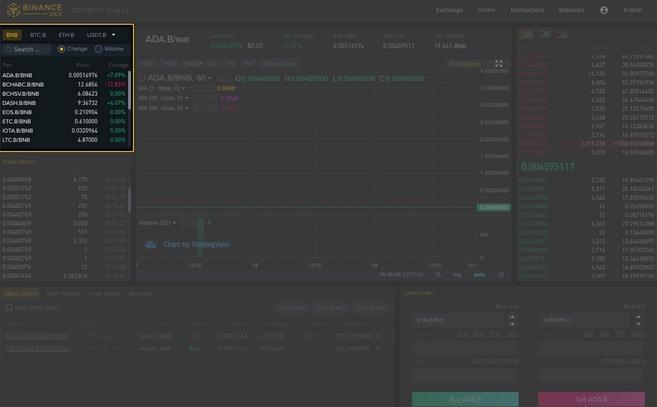Image resolution: width=657 pixels, height=407 pixels.
Task: Toggle percent scale on chart
Action: pos(438,275)
